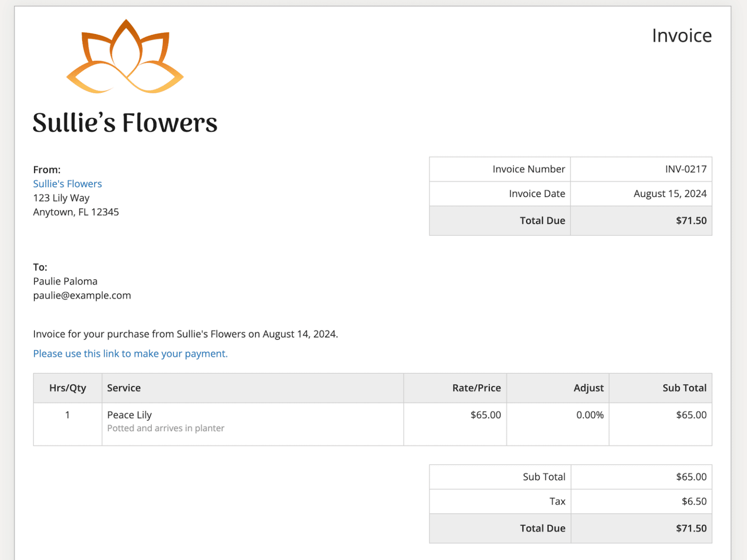The height and width of the screenshot is (560, 747).
Task: Select the Service column header
Action: [124, 388]
